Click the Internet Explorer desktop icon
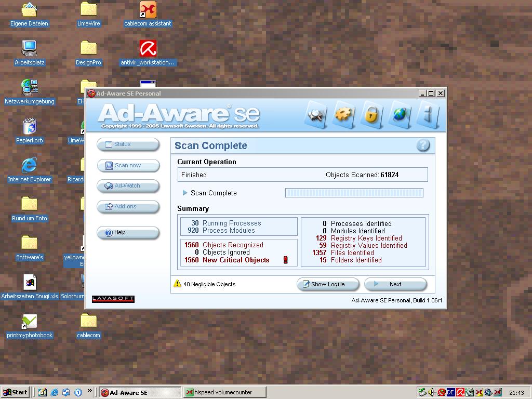Image resolution: width=532 pixels, height=399 pixels. tap(30, 166)
